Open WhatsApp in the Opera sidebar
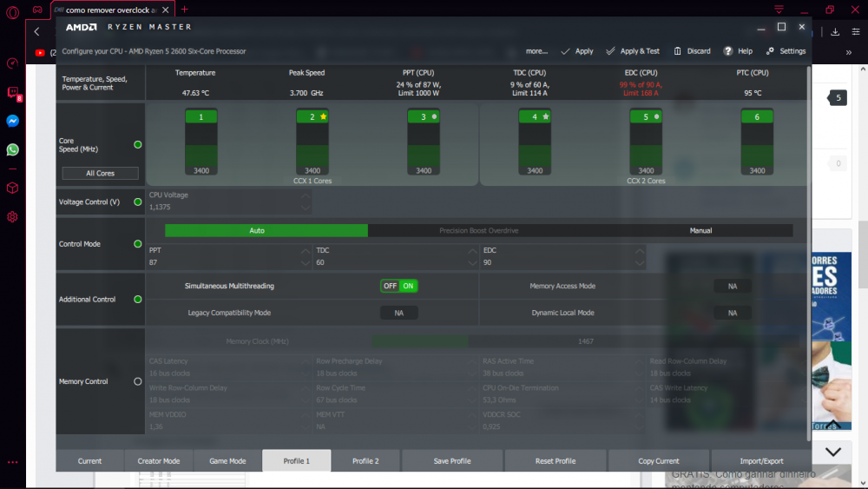Screen dimensions: 868x489 click(13, 149)
